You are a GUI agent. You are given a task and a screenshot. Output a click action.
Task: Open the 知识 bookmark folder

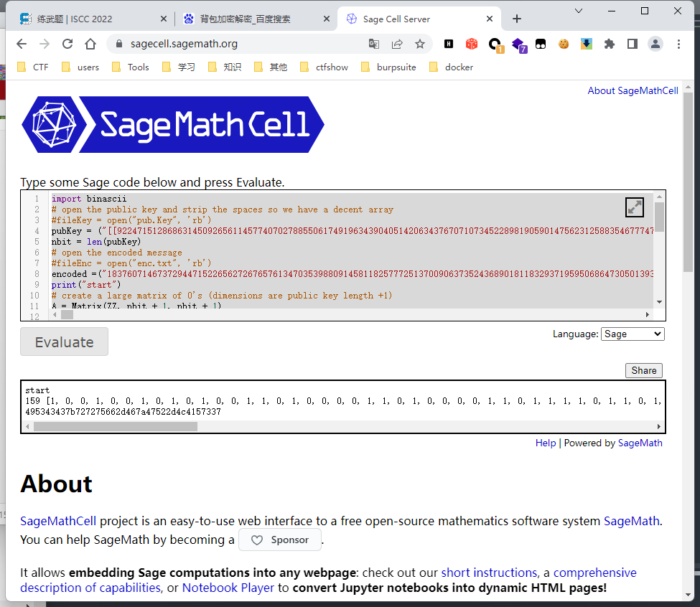tap(225, 67)
